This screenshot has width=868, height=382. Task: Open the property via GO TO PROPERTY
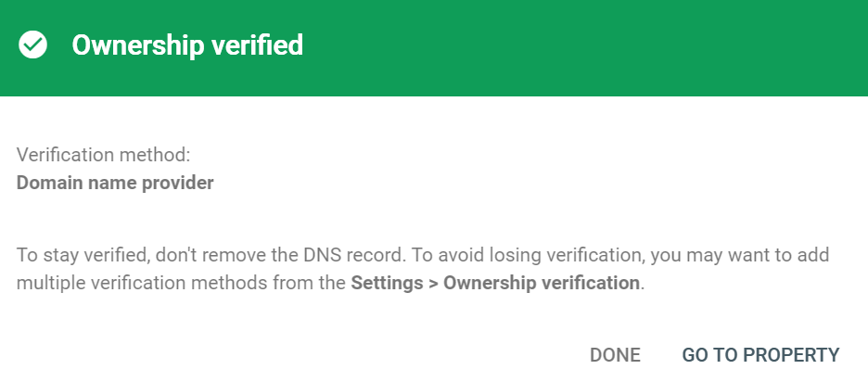(760, 355)
